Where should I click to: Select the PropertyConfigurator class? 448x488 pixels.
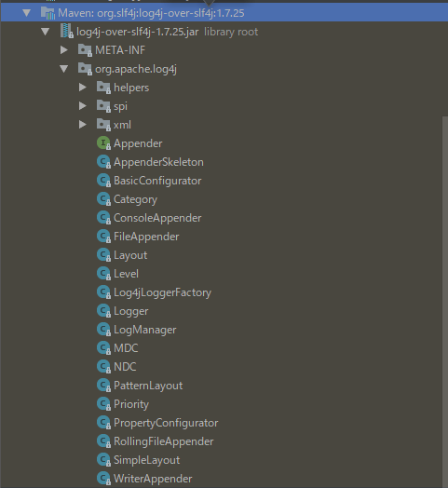[166, 423]
